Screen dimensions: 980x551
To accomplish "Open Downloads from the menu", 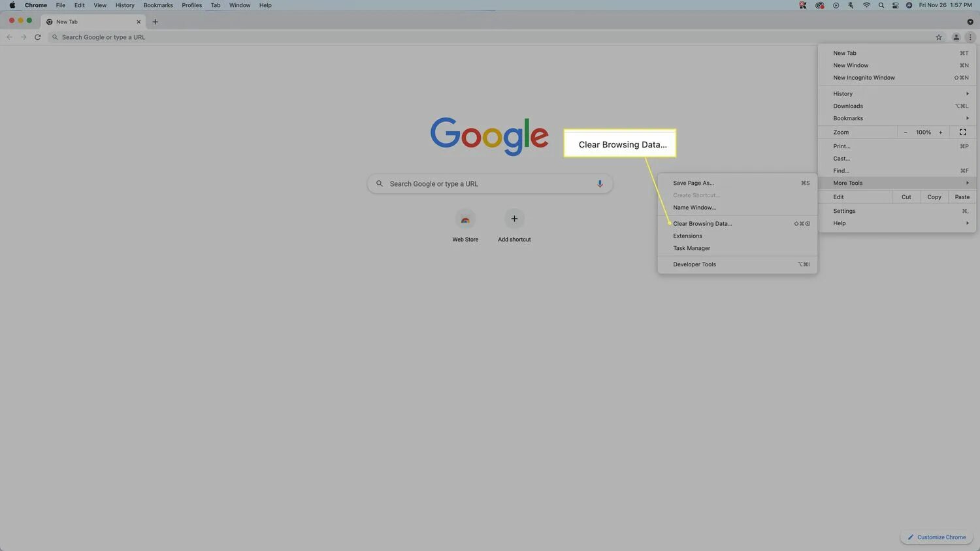I will pos(897,106).
